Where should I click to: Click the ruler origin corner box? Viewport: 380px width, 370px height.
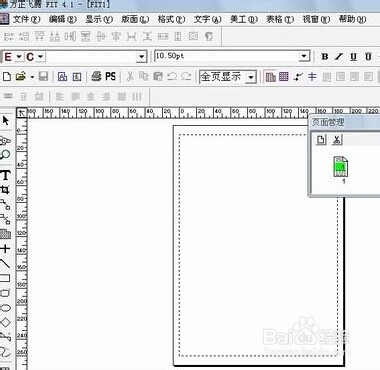pos(22,113)
